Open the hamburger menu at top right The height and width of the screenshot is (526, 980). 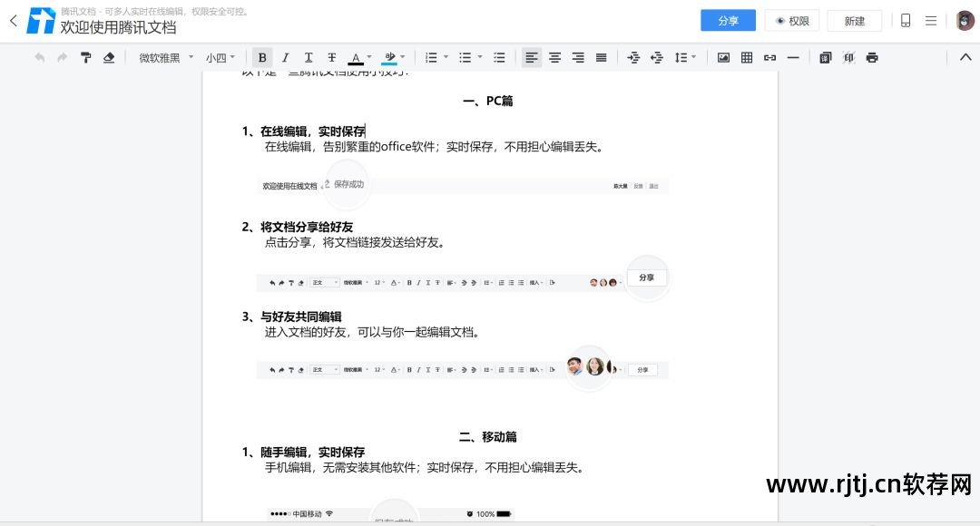click(x=931, y=20)
